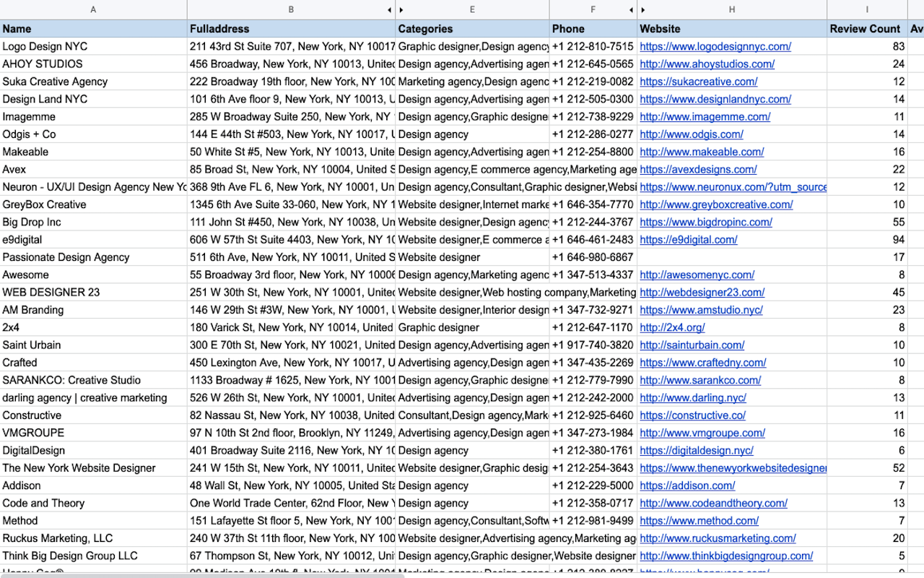Open the ahoystudios.com website link
The width and height of the screenshot is (924, 578).
707,64
